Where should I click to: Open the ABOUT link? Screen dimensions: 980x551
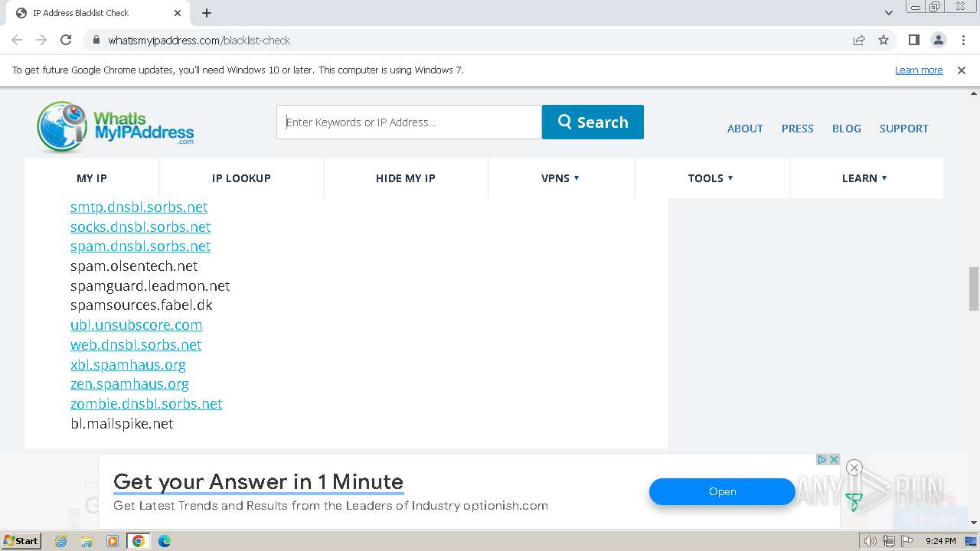pos(745,129)
